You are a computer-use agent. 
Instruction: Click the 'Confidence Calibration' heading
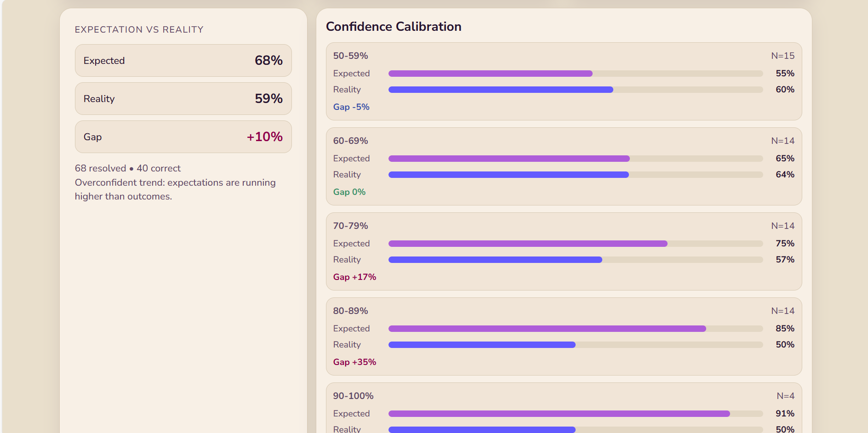click(x=394, y=27)
